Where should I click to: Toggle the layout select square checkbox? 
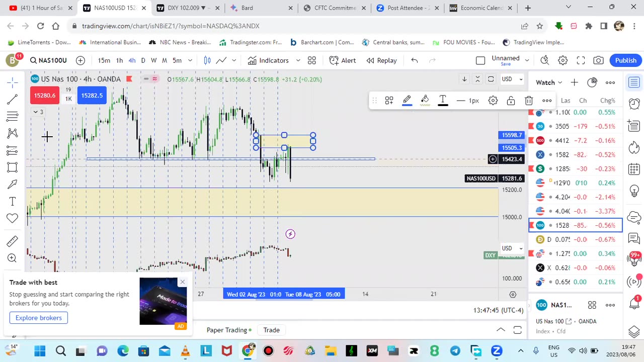click(x=480, y=60)
